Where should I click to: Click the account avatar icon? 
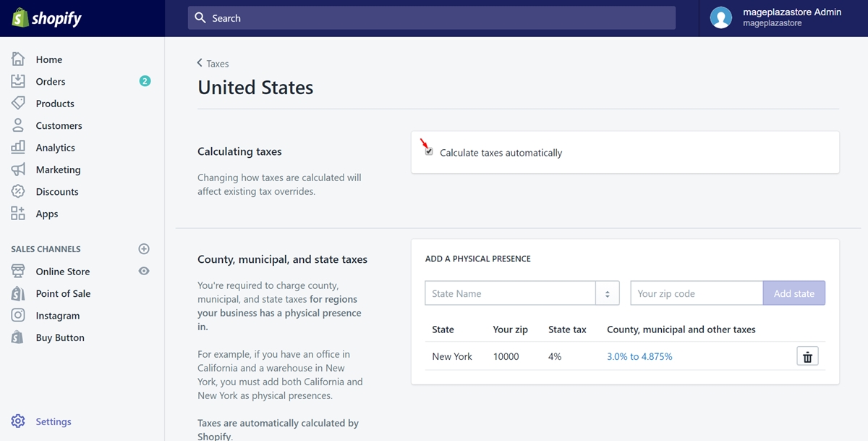tap(721, 18)
